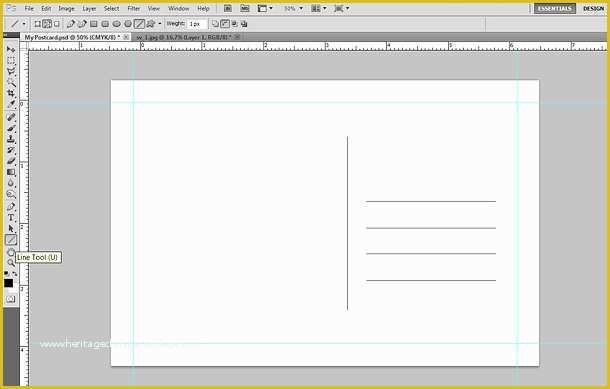The image size is (610, 389).
Task: Toggle Add to path area option
Action: pos(215,24)
